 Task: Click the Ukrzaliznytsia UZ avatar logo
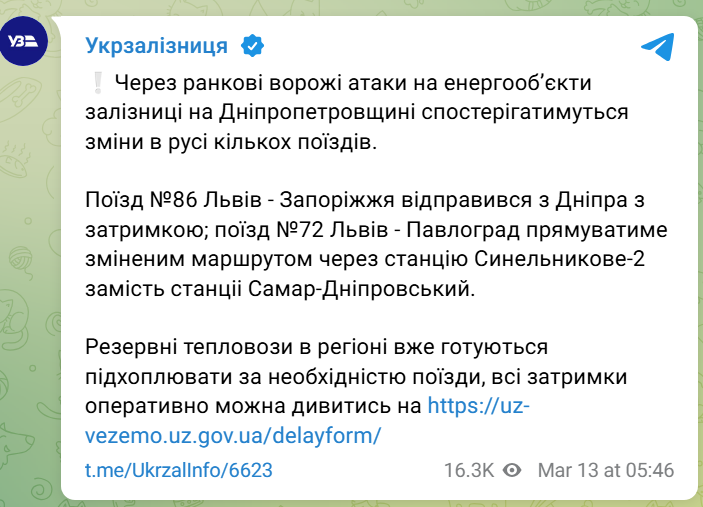(x=23, y=41)
